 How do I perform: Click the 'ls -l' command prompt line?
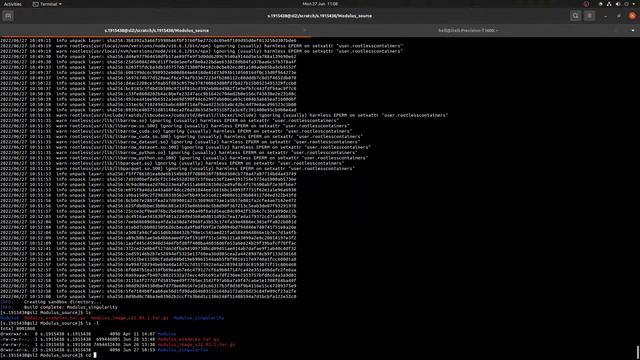tap(49, 323)
